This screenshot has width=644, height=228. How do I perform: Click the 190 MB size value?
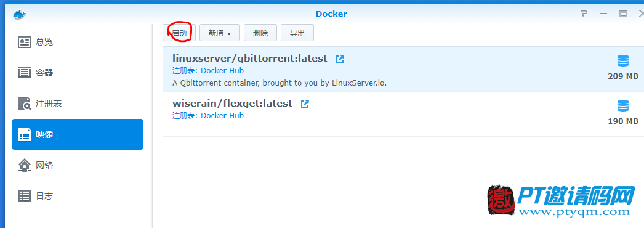623,121
